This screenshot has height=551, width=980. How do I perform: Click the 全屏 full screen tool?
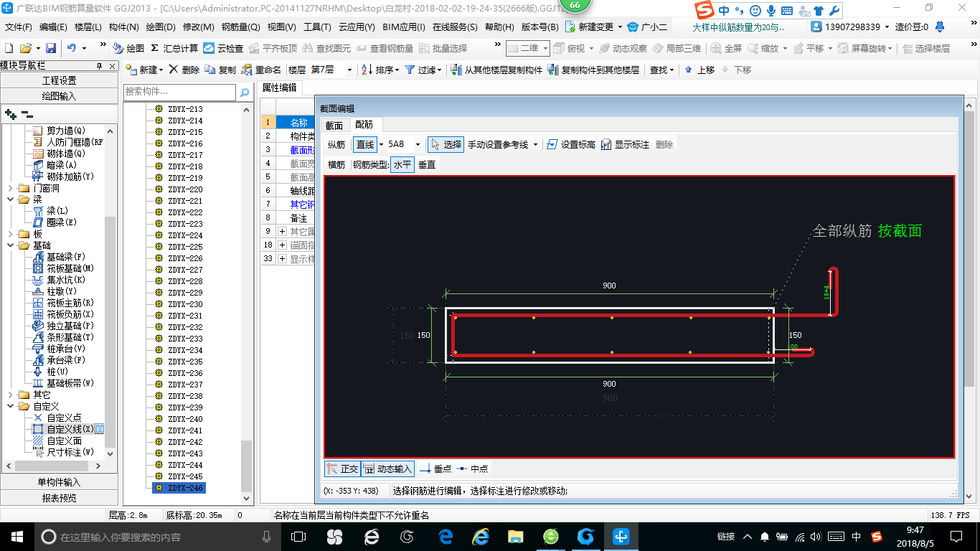(726, 48)
